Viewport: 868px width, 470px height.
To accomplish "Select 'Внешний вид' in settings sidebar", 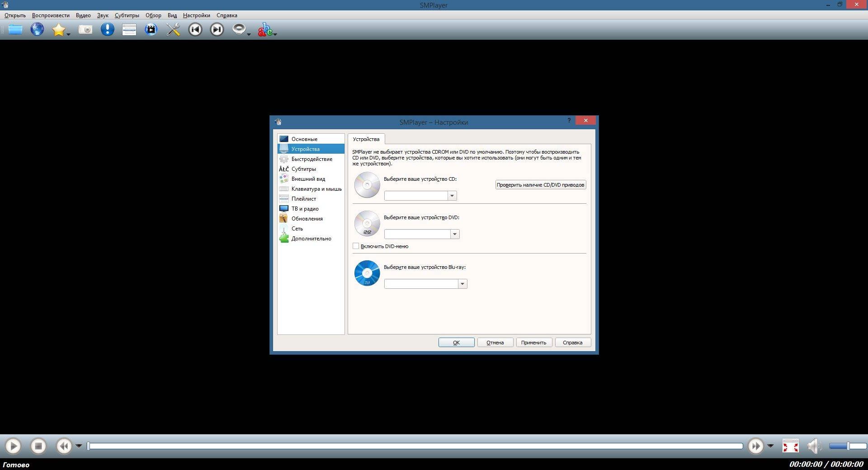I will (311, 179).
